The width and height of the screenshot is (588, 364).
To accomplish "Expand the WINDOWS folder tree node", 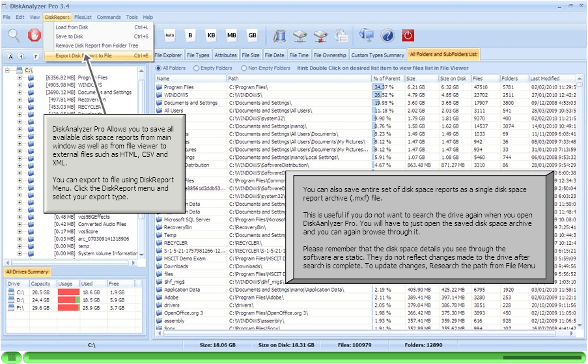I will [20, 85].
